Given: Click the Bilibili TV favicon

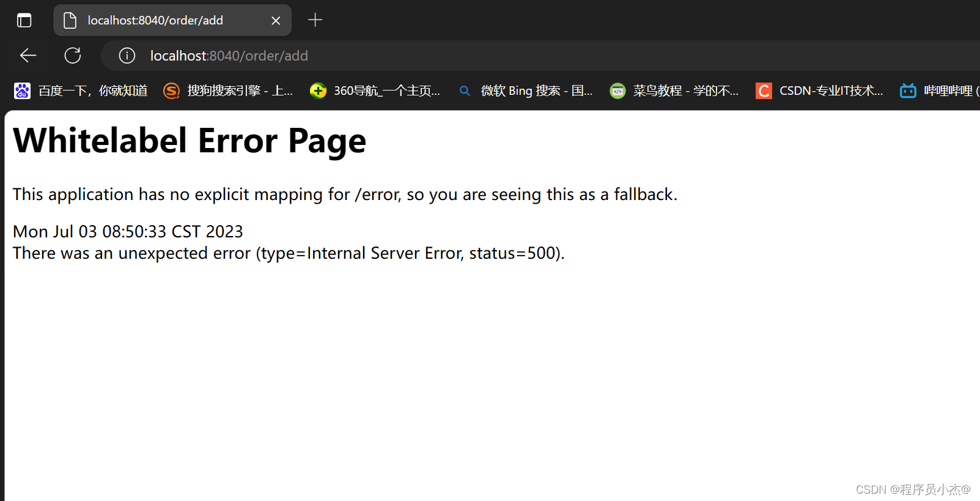Looking at the screenshot, I should pos(908,91).
